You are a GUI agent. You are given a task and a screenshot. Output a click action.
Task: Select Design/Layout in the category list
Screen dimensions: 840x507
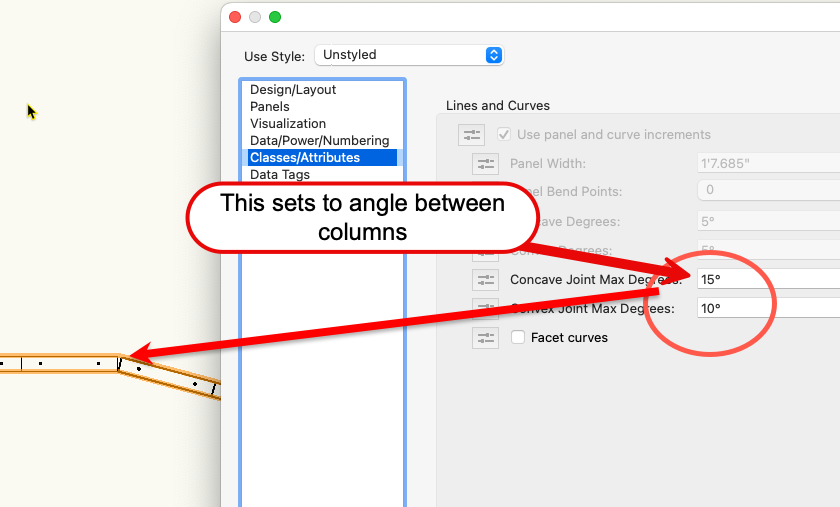[293, 90]
